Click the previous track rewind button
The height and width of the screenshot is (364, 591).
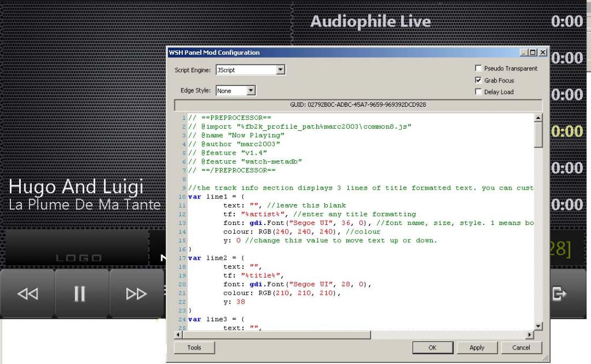point(27,294)
